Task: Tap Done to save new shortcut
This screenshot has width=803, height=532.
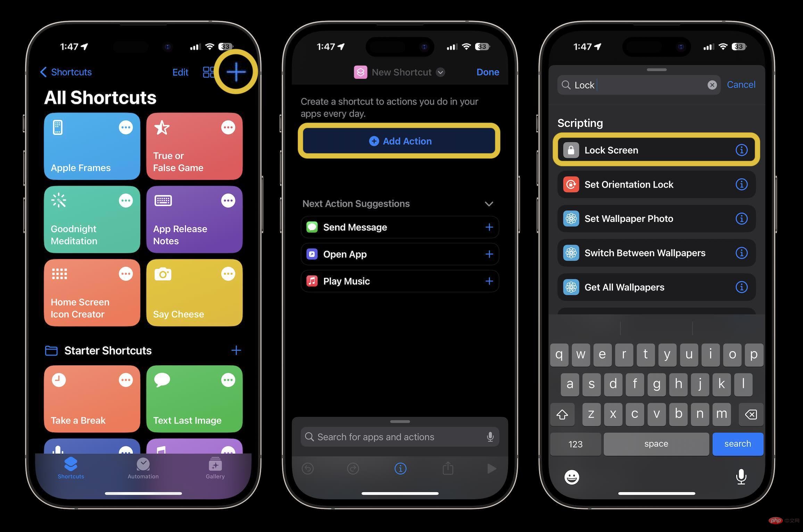Action: 488,71
